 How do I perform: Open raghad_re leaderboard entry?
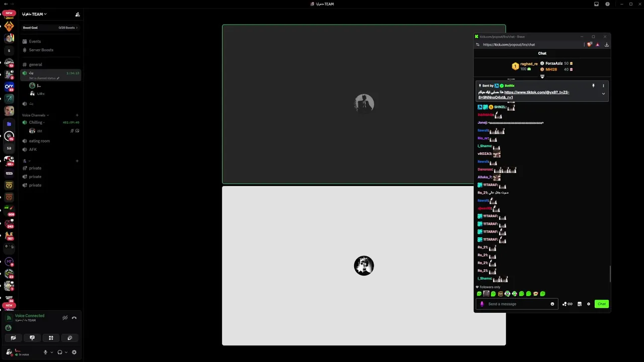[x=525, y=66]
